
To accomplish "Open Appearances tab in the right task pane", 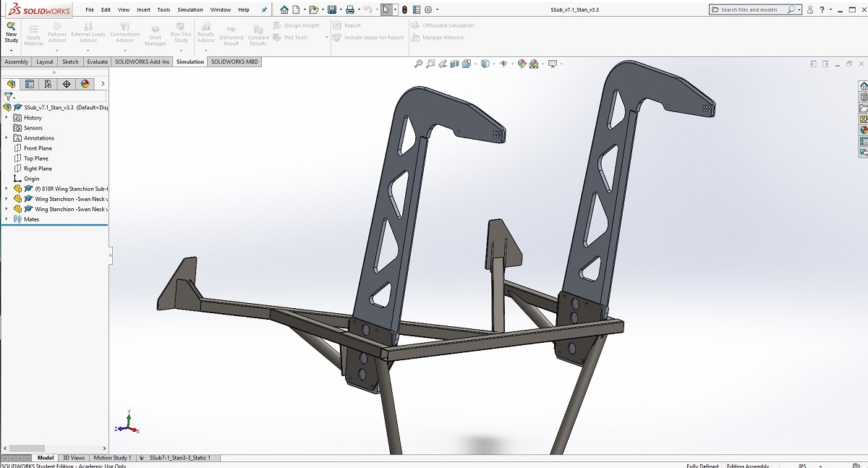I will tap(863, 130).
